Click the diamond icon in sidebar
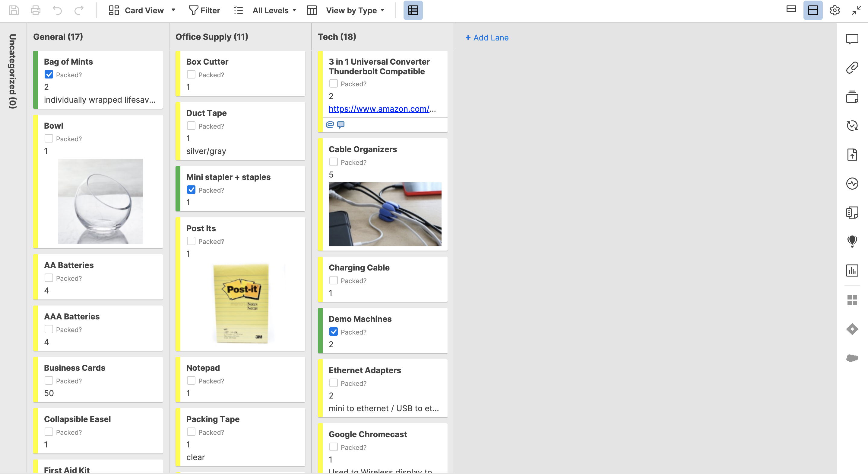The width and height of the screenshot is (868, 474). tap(852, 329)
